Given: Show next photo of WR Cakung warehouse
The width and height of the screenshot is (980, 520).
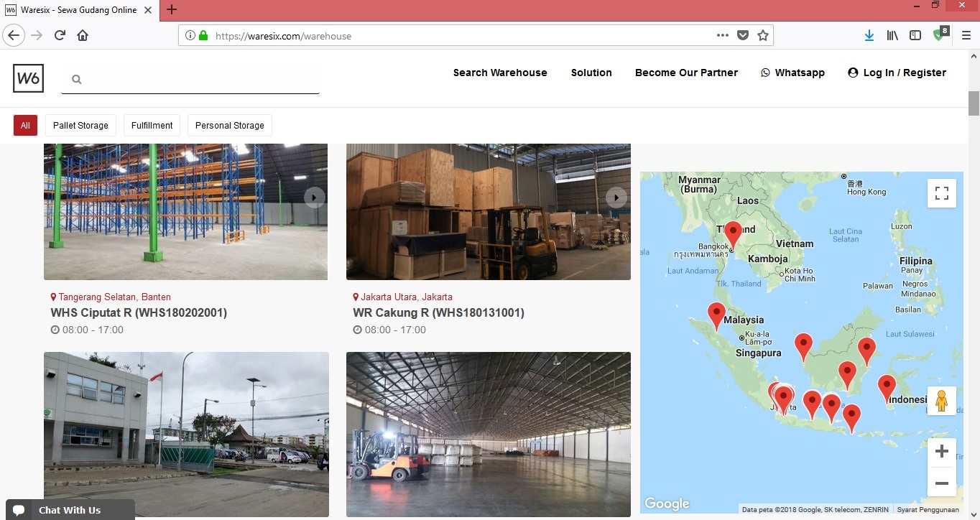Looking at the screenshot, I should pyautogui.click(x=616, y=197).
